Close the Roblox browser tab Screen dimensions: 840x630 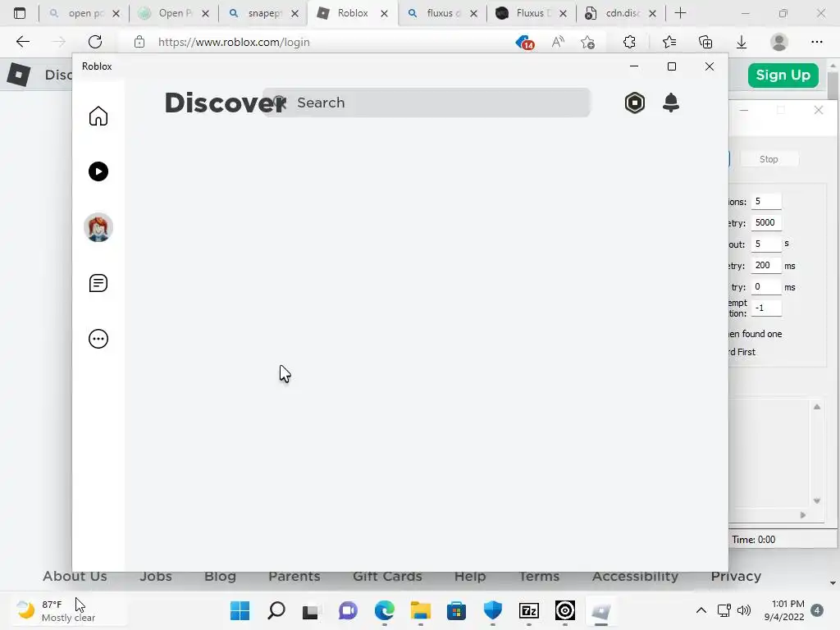[384, 14]
